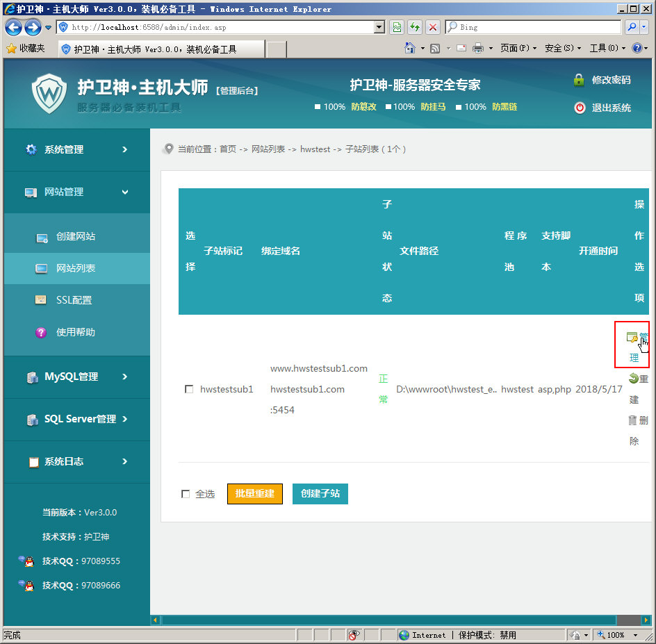
Task: Expand the 系统管理 sidebar section
Action: tap(76, 149)
